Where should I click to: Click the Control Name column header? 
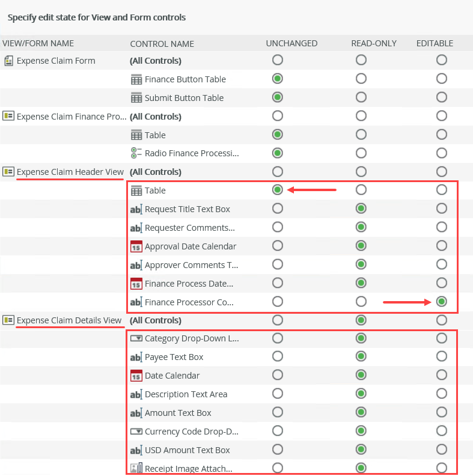pyautogui.click(x=162, y=44)
